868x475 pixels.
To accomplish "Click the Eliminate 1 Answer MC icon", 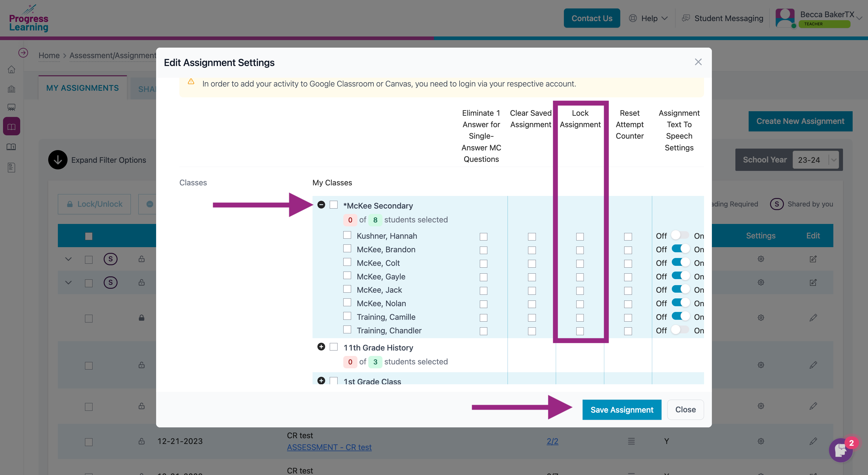I will click(483, 236).
